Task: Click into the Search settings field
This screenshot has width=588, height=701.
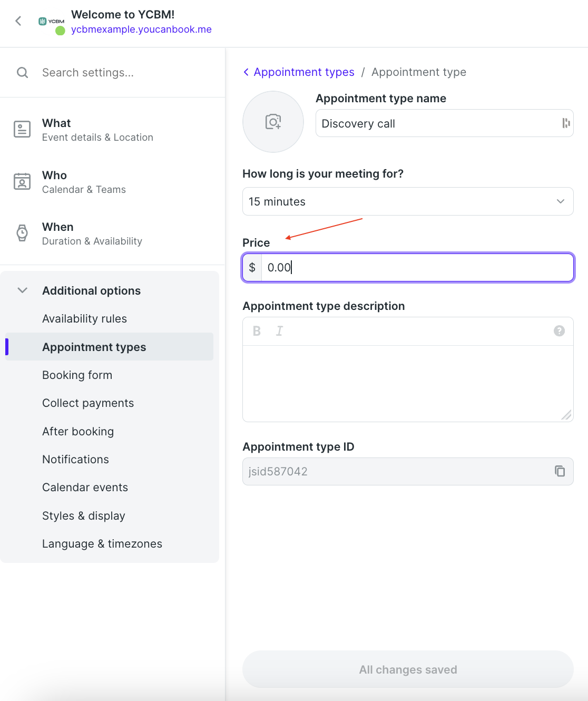Action: 126,72
